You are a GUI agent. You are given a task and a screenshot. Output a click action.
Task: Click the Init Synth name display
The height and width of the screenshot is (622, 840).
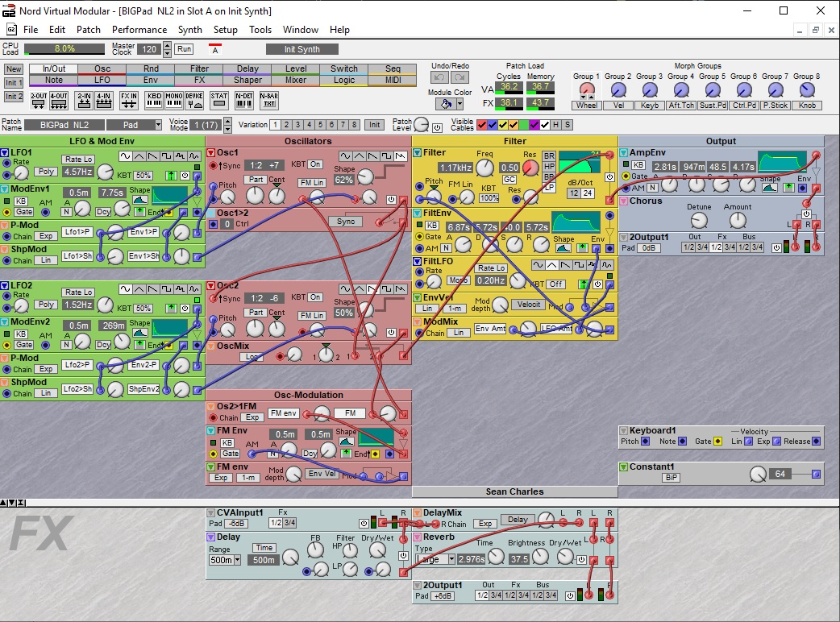(x=302, y=49)
